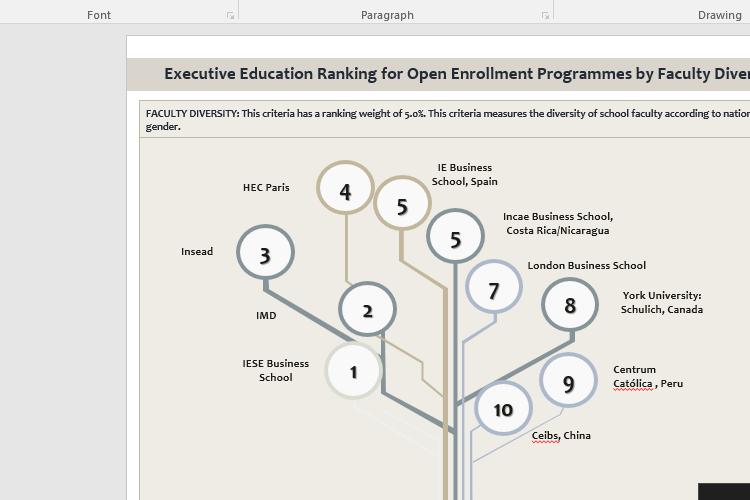Click the Incae Business School label

coord(558,223)
